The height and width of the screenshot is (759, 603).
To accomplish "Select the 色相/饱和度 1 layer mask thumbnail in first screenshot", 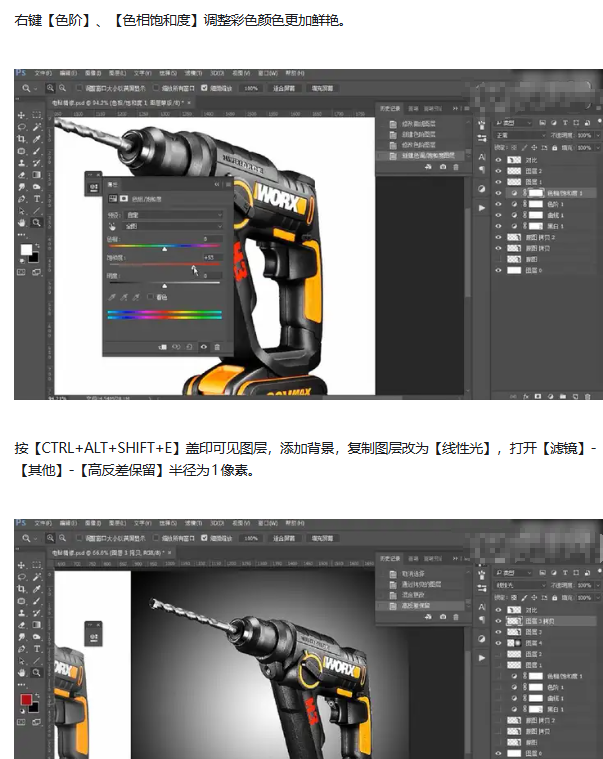I will [536, 193].
